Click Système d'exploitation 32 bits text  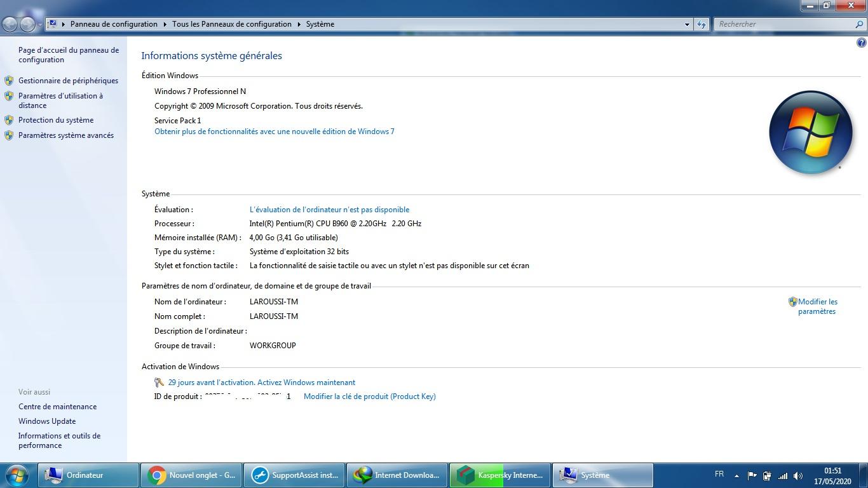[x=299, y=252]
